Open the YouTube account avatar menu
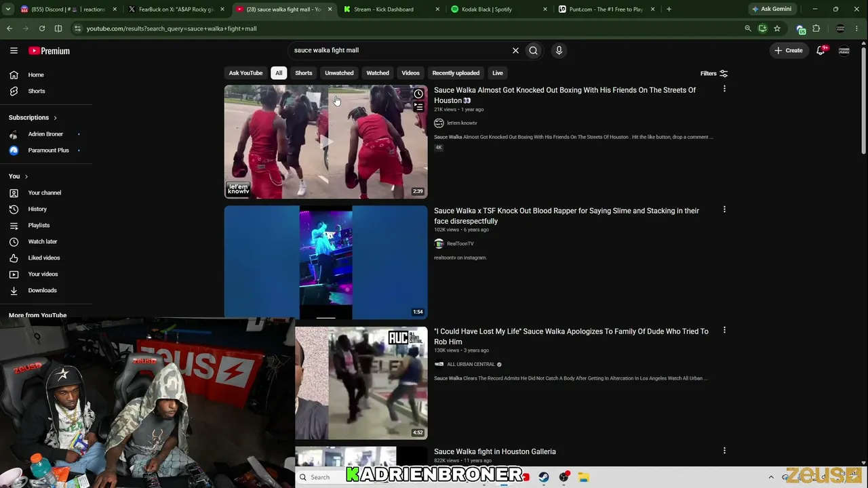The height and width of the screenshot is (488, 868). [x=844, y=50]
